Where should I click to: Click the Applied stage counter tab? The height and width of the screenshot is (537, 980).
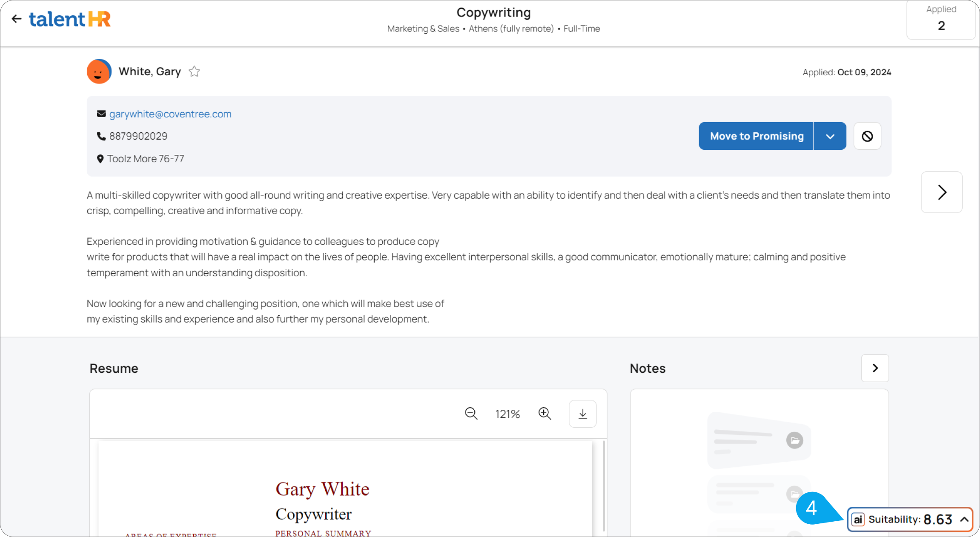(941, 19)
